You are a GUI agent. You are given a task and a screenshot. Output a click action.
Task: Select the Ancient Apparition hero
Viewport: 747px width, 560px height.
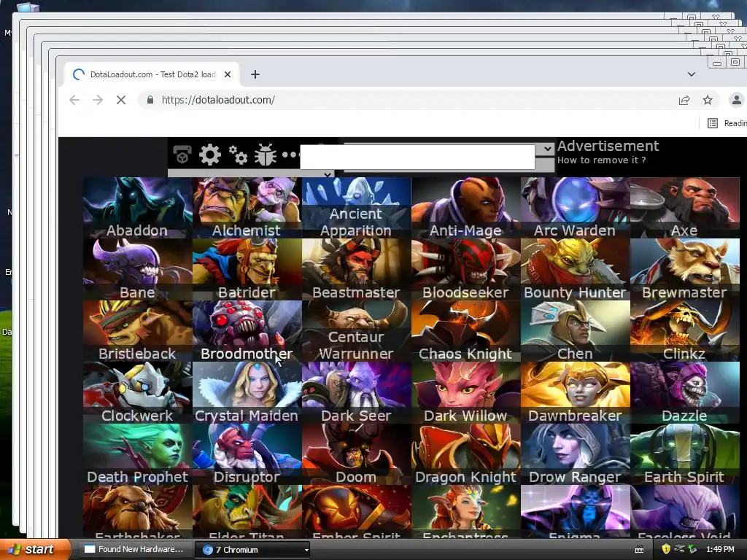[356, 208]
